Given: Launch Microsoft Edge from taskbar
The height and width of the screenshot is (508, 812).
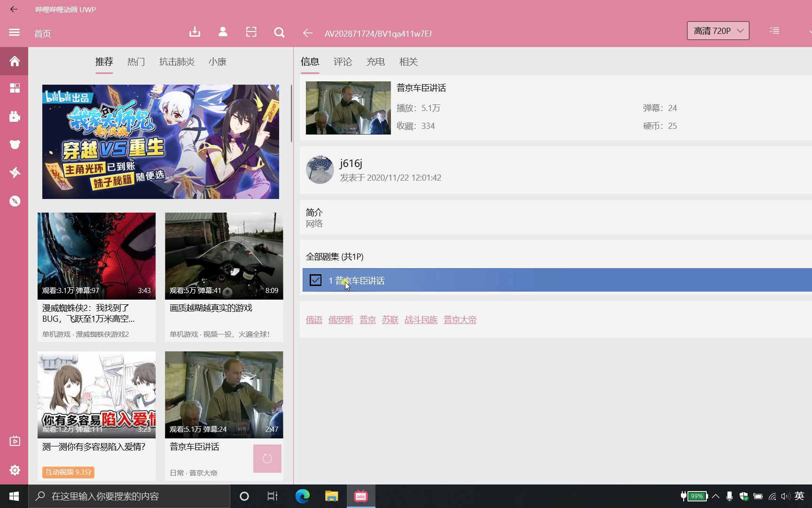Looking at the screenshot, I should coord(302,496).
